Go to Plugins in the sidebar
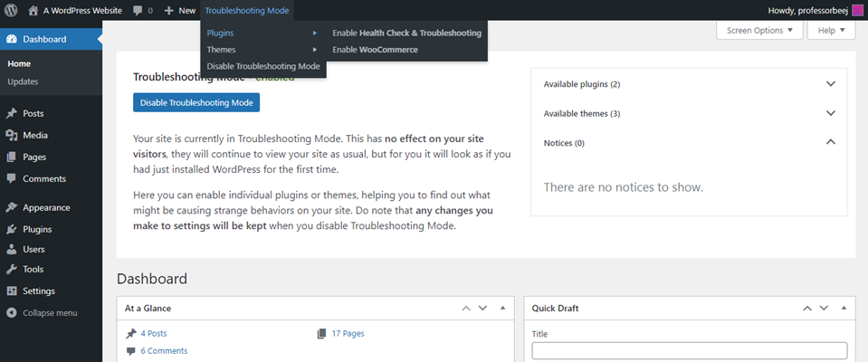Viewport: 868px width, 362px height. coord(37,229)
